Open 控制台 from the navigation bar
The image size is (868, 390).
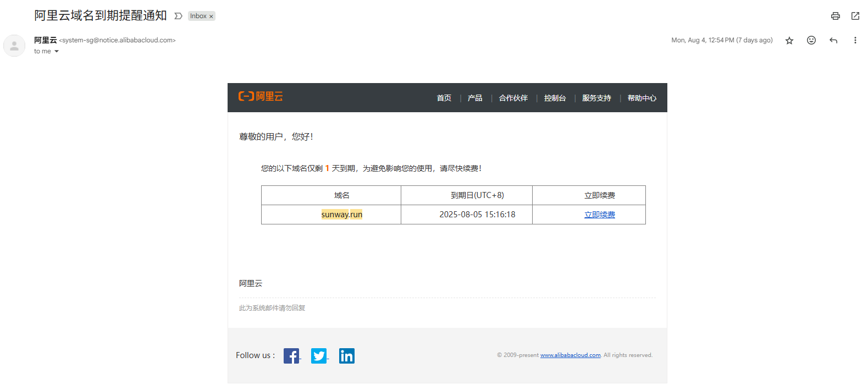[x=555, y=98]
